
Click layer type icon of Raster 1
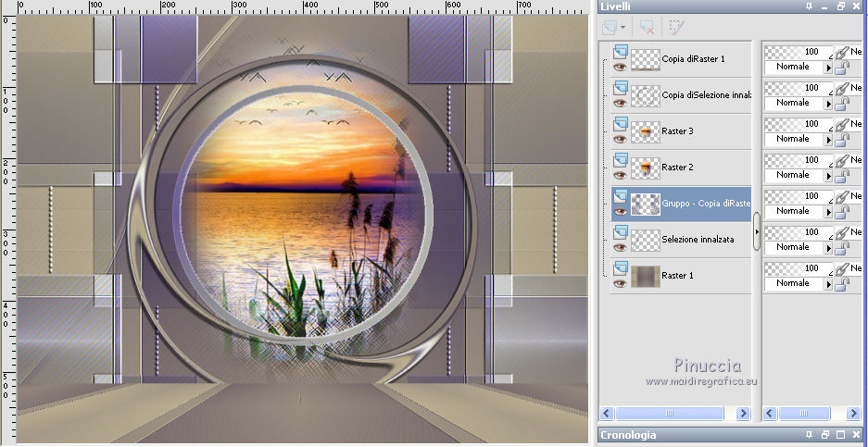click(620, 267)
